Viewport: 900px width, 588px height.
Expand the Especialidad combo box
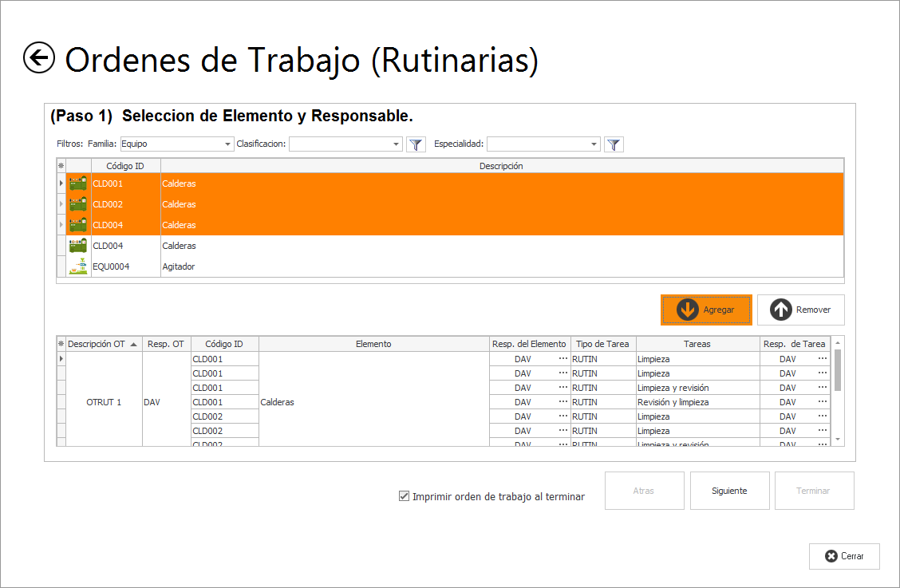tap(594, 144)
